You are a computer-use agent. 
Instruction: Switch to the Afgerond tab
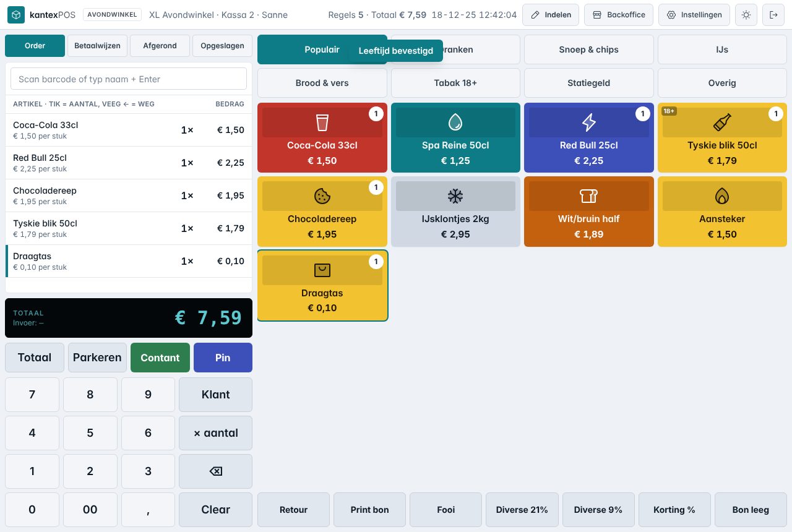(x=160, y=46)
